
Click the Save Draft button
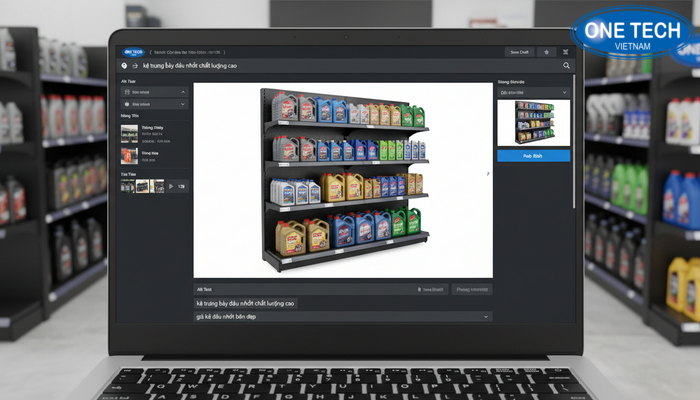point(519,52)
